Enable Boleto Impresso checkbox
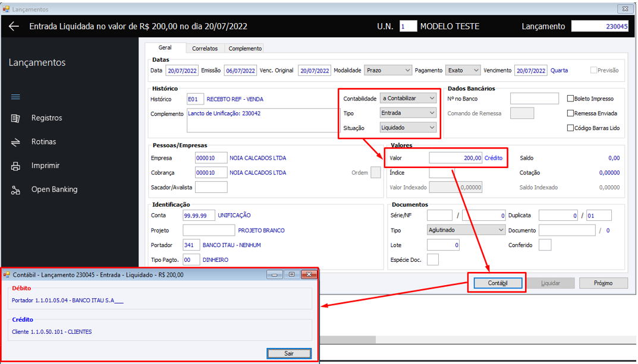This screenshot has height=364, width=638. [570, 99]
